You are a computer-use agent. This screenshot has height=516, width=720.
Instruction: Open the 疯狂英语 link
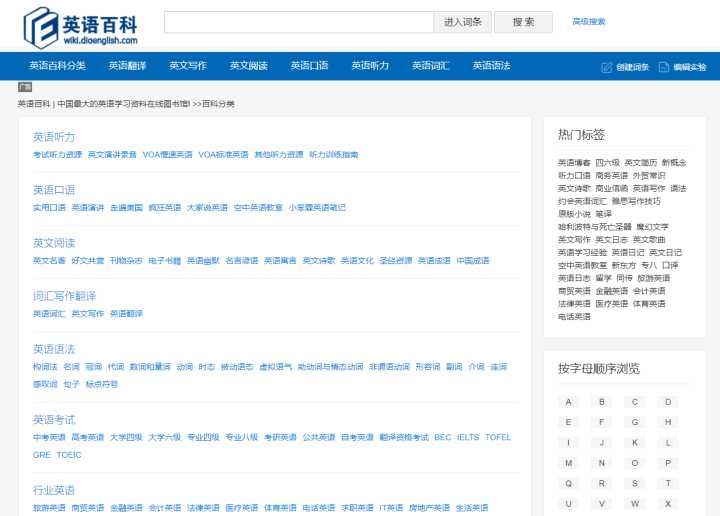click(x=165, y=208)
